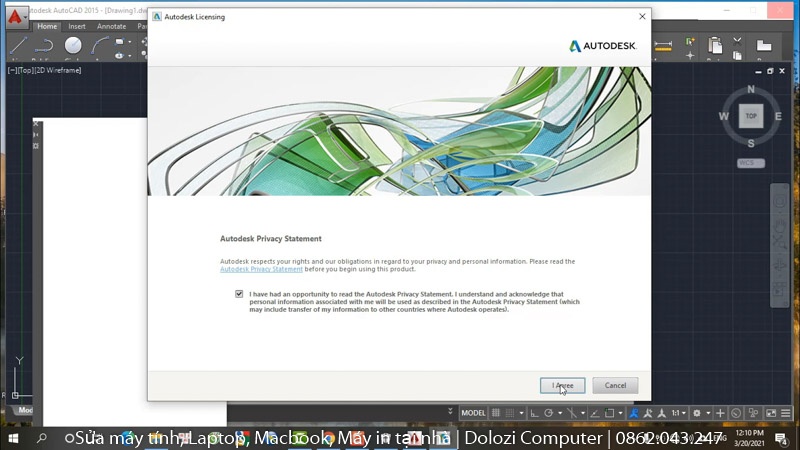Click the Model layout tab
Screen dimensions: 800x450
point(25,410)
